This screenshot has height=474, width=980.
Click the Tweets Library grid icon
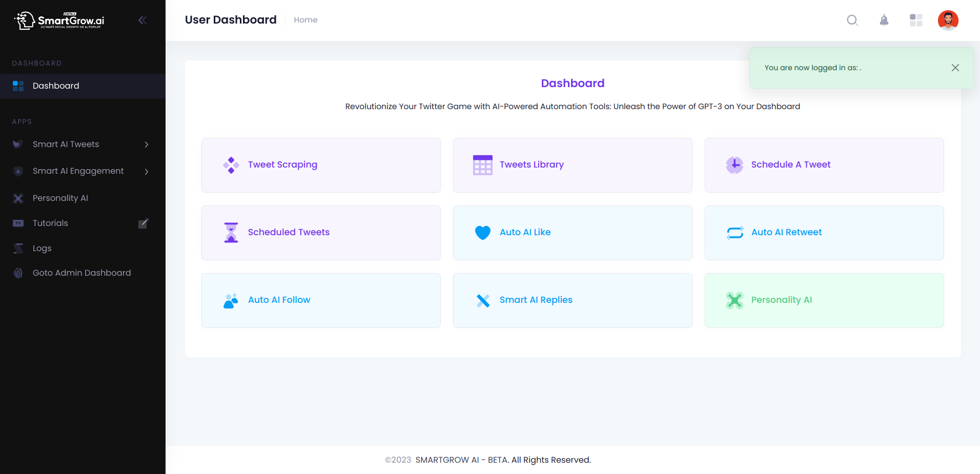point(482,164)
